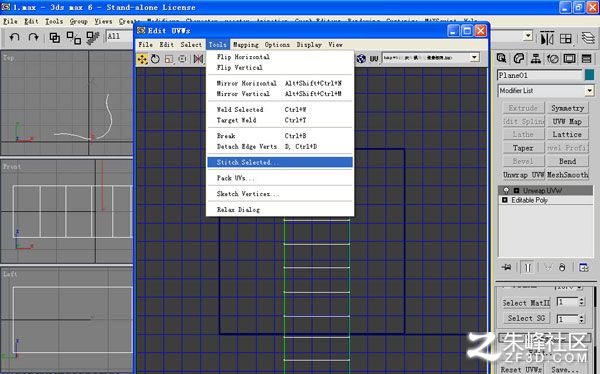The image size is (600, 374).
Task: Select the Move tool in Edit UVWs toolbar
Action: click(x=142, y=59)
